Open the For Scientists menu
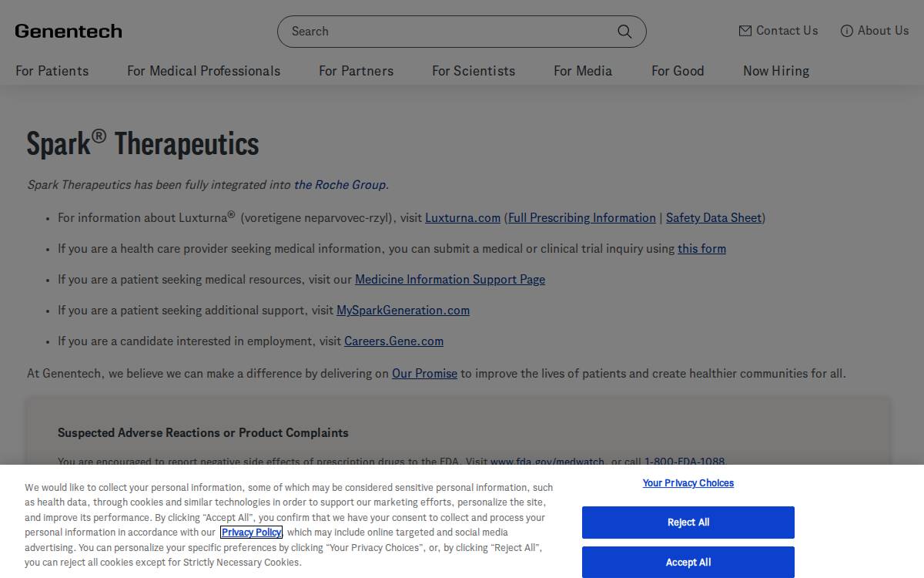Screen dimensions: 924x578 [474, 71]
